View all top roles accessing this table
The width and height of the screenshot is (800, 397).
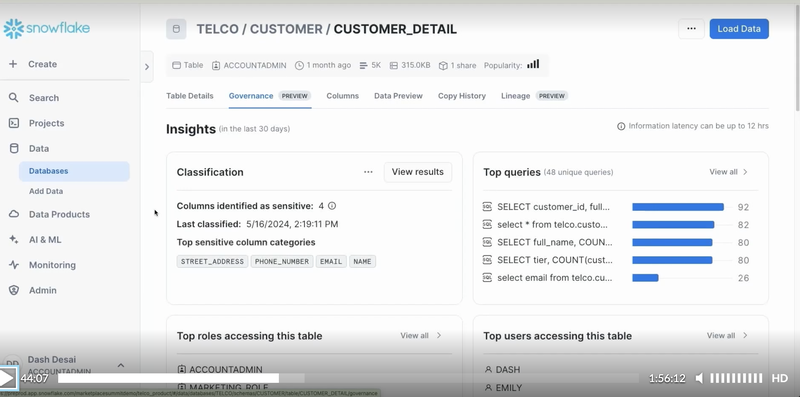[x=421, y=335]
